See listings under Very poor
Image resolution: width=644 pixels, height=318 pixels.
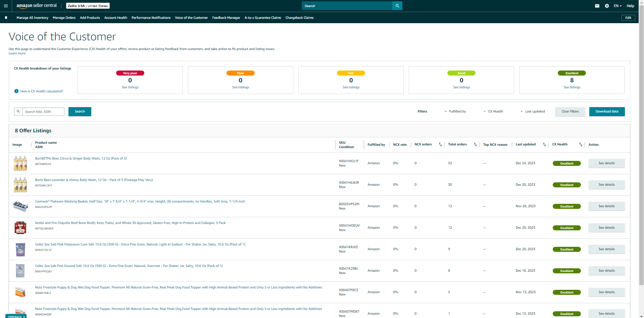coord(130,87)
